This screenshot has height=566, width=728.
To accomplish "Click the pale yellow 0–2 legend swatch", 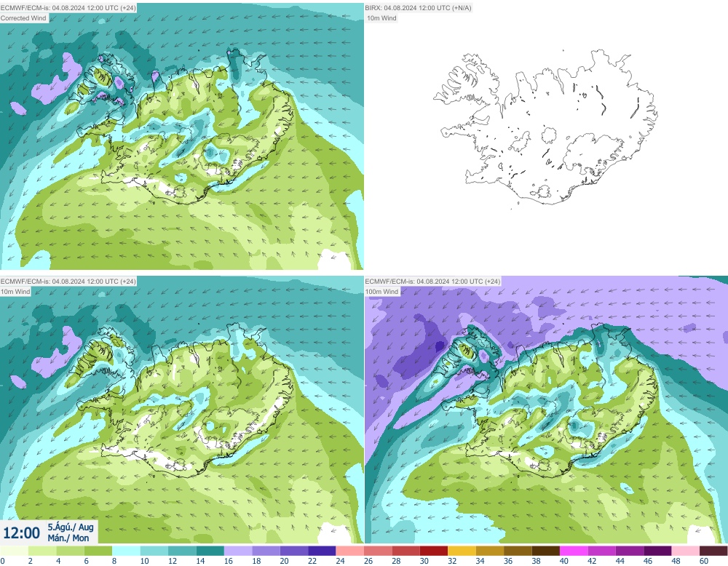I will (15, 551).
